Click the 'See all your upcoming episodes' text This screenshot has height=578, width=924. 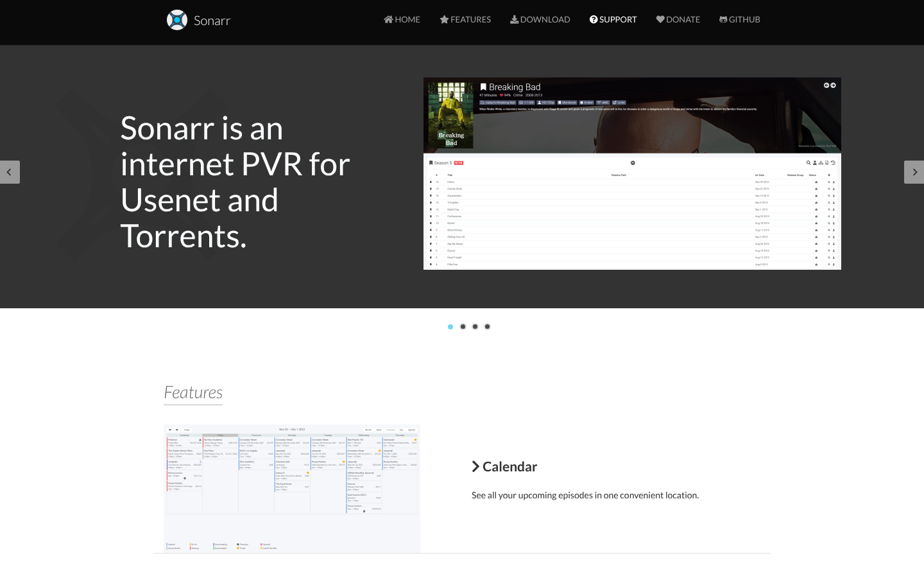pyautogui.click(x=585, y=495)
